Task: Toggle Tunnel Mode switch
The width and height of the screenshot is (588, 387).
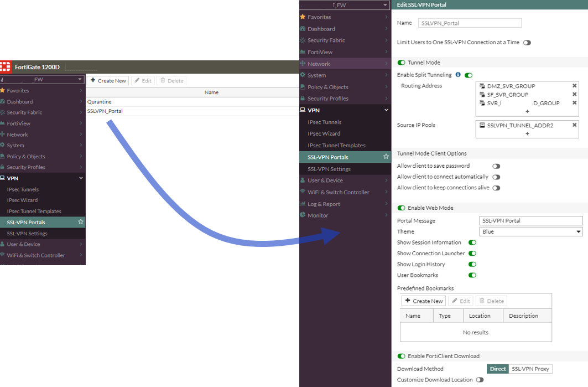Action: point(401,63)
